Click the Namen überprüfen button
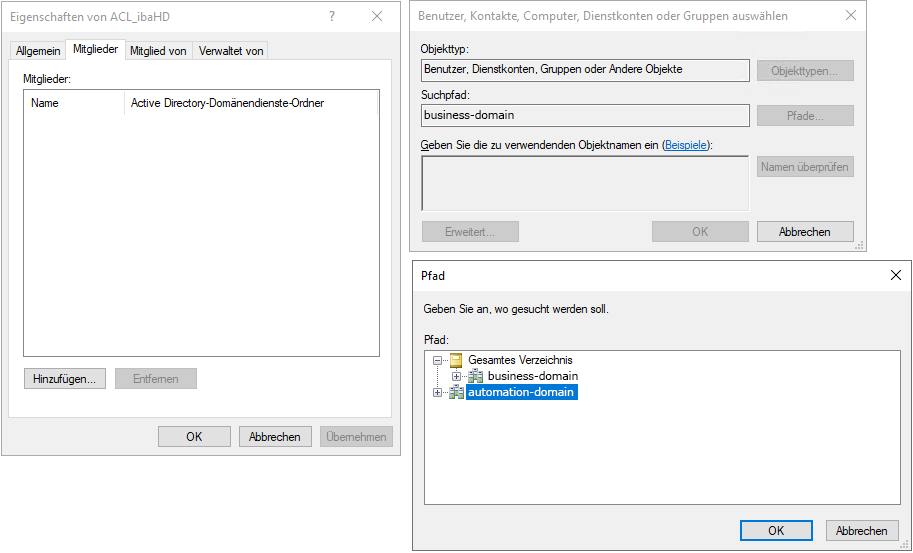The image size is (913, 553). point(805,167)
